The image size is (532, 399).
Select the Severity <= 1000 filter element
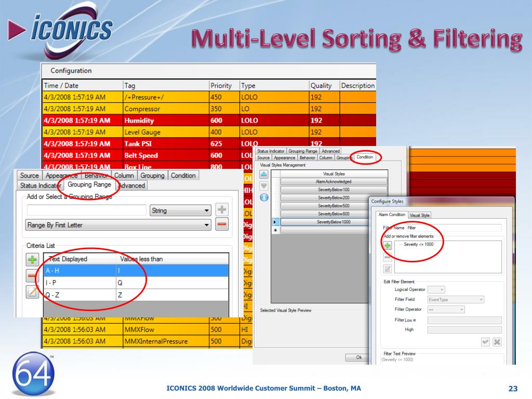[x=419, y=244]
